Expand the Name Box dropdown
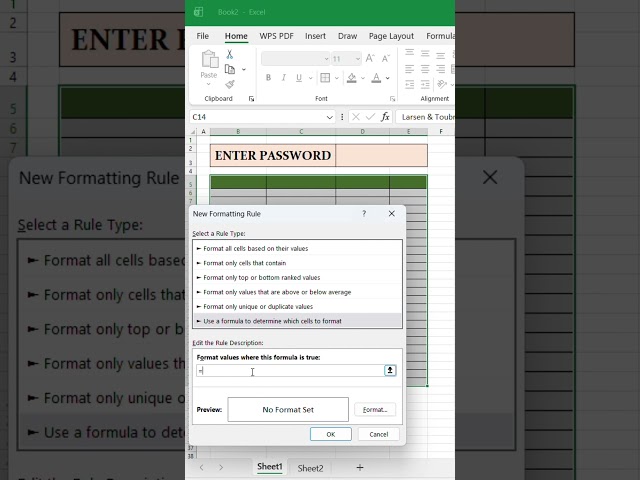 click(329, 117)
